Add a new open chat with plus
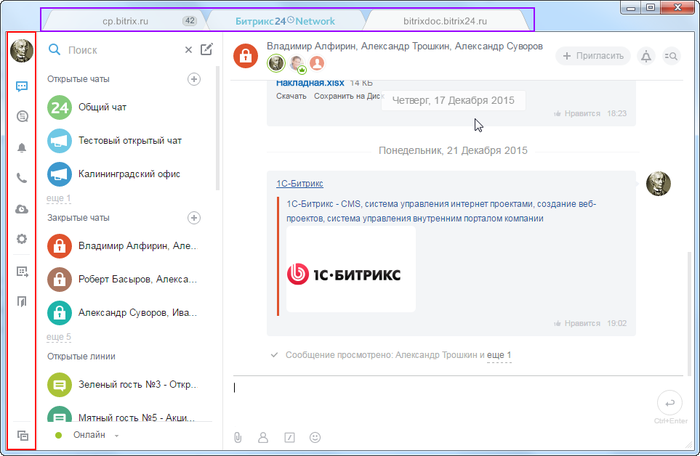The image size is (700, 456). [194, 79]
